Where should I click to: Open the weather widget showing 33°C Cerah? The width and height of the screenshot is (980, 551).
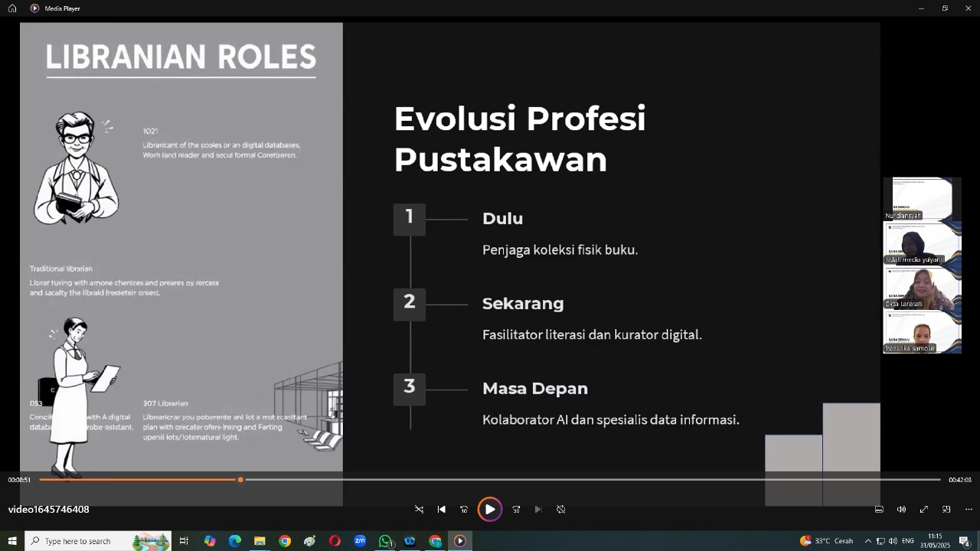(826, 541)
